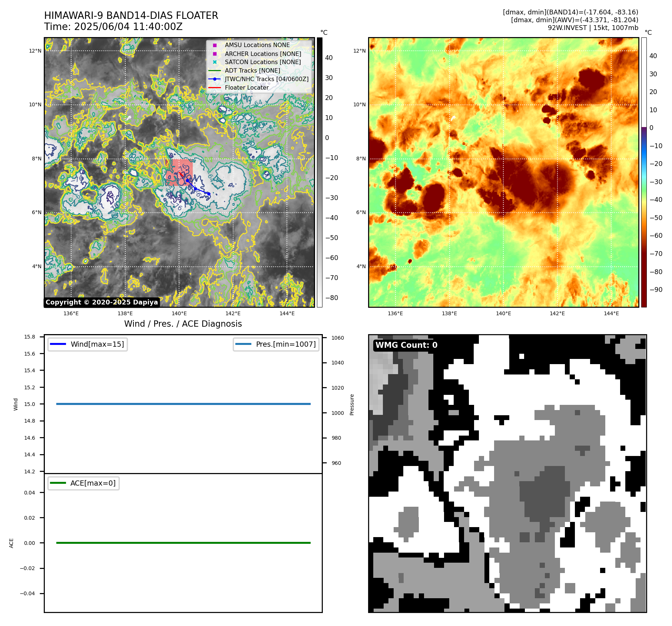
Task: Click the HIMAWARI-9 BAND14-DIAS FLOATER title
Action: click(x=131, y=16)
